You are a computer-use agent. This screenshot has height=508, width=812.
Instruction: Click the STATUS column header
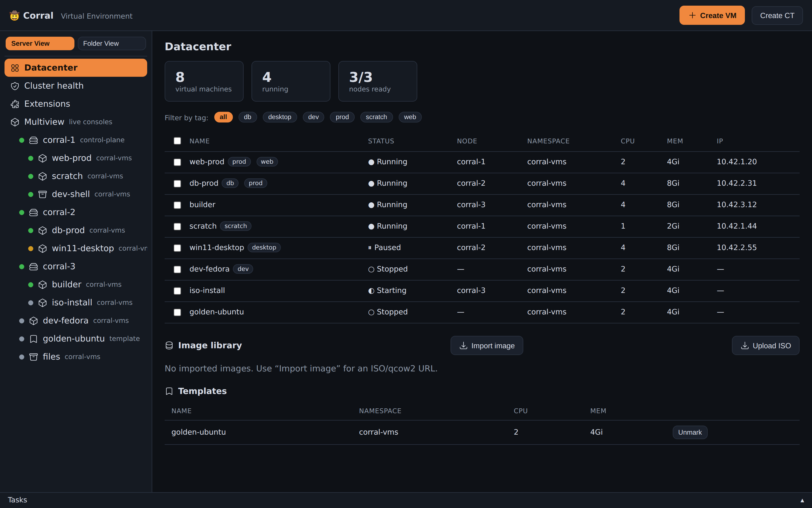381,141
